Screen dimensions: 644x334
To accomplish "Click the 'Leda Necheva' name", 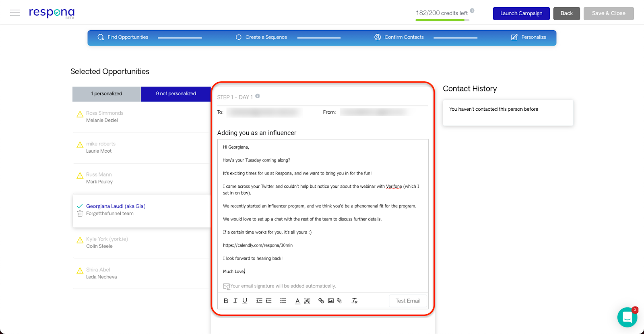I will 101,277.
